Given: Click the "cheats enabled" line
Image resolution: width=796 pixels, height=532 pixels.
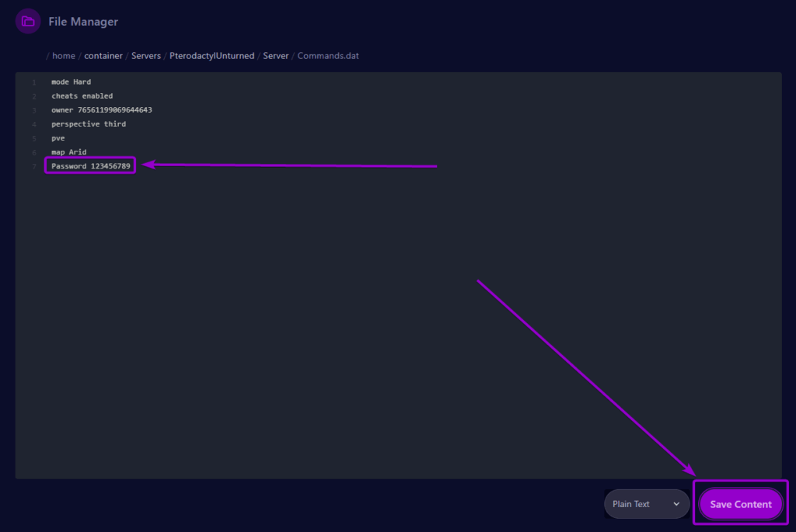Looking at the screenshot, I should (x=82, y=96).
